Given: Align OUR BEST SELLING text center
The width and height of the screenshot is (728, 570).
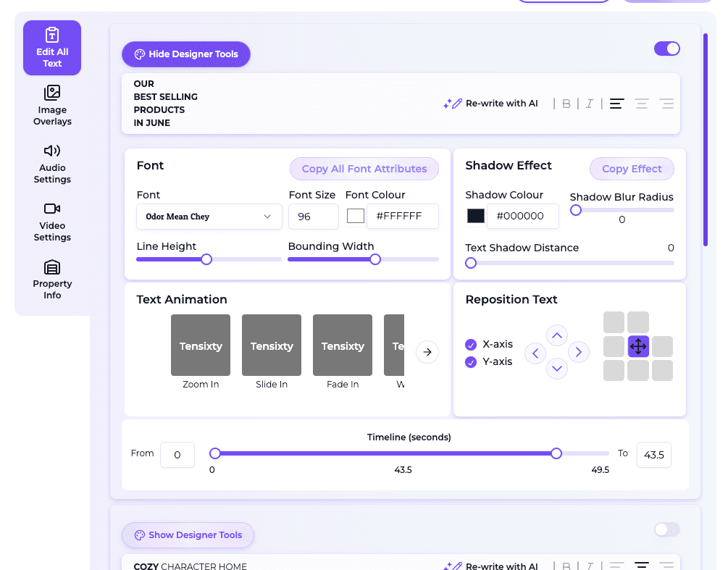Looking at the screenshot, I should point(642,104).
